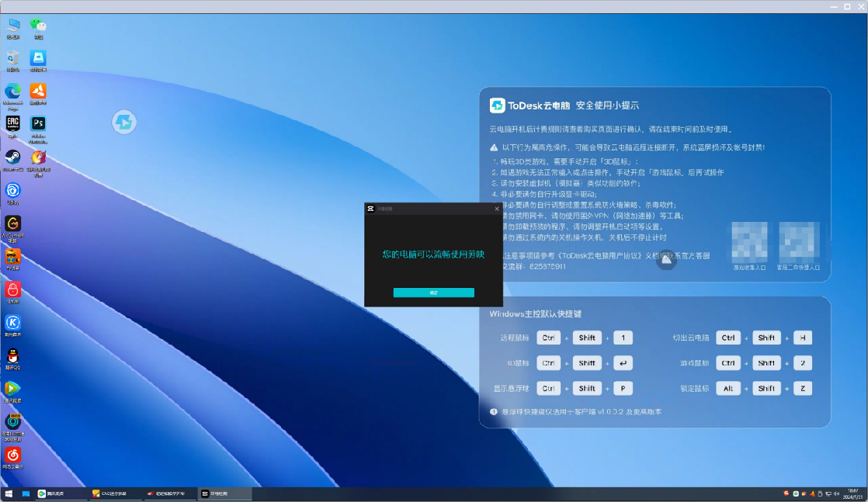Click the network icon in the system tray

click(x=828, y=493)
